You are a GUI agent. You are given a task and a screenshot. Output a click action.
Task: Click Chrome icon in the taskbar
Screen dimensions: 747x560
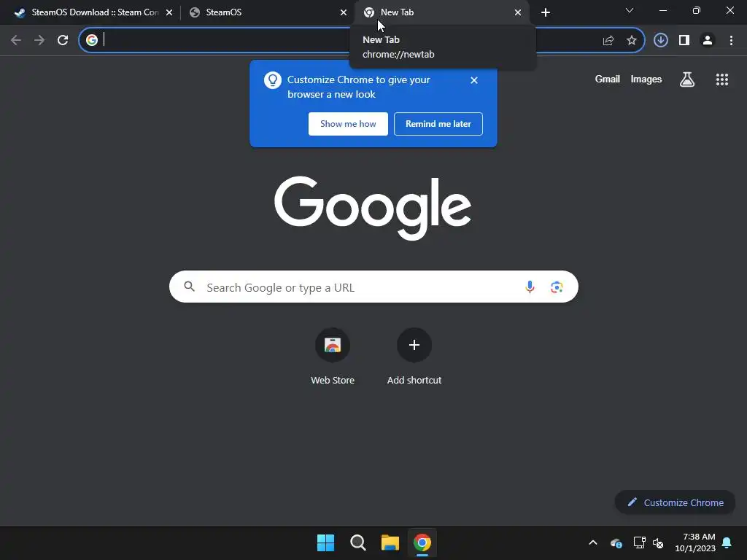pos(422,542)
